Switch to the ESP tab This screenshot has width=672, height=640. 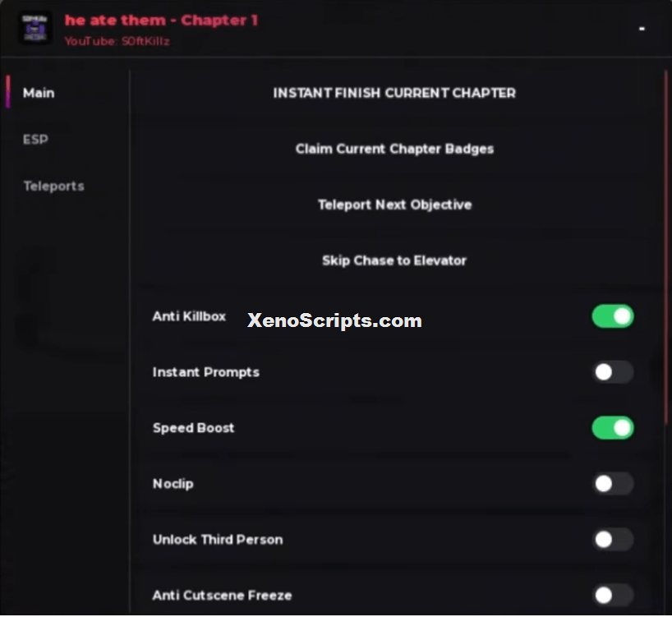[x=35, y=140]
